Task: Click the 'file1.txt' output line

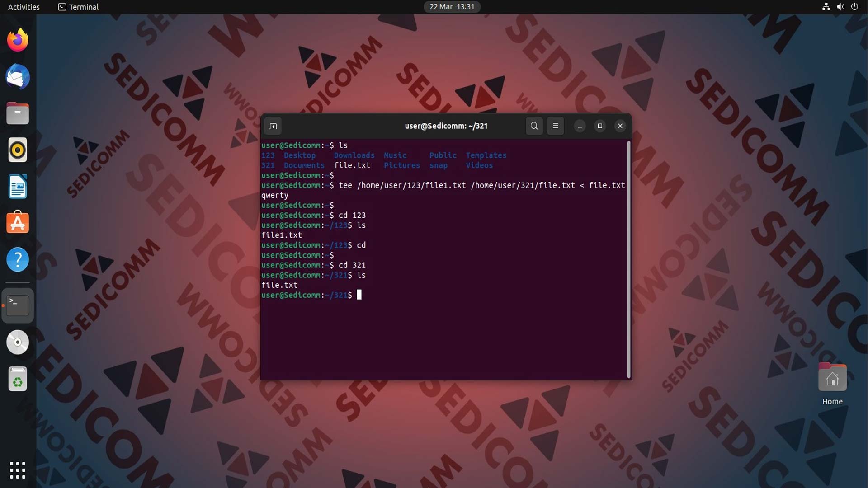Action: 281,235
